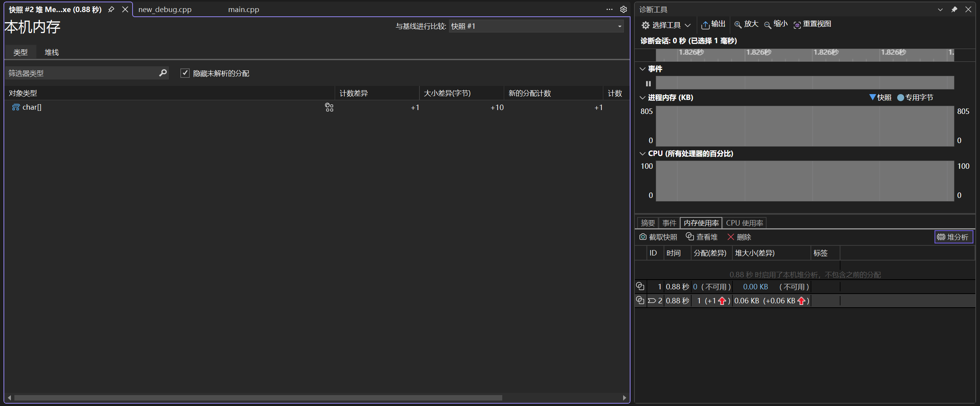Sort by 新的分配计数 column header
Viewport: 980px width, 406px height.
click(x=553, y=93)
